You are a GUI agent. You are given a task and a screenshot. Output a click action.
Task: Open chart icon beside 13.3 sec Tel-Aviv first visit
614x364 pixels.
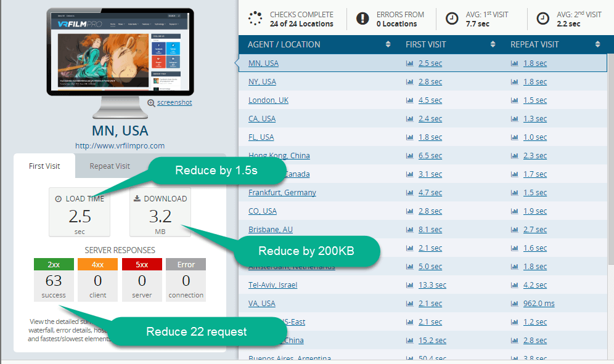[x=409, y=285]
